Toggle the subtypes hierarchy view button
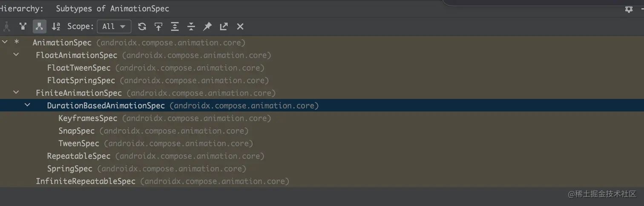 [x=39, y=26]
